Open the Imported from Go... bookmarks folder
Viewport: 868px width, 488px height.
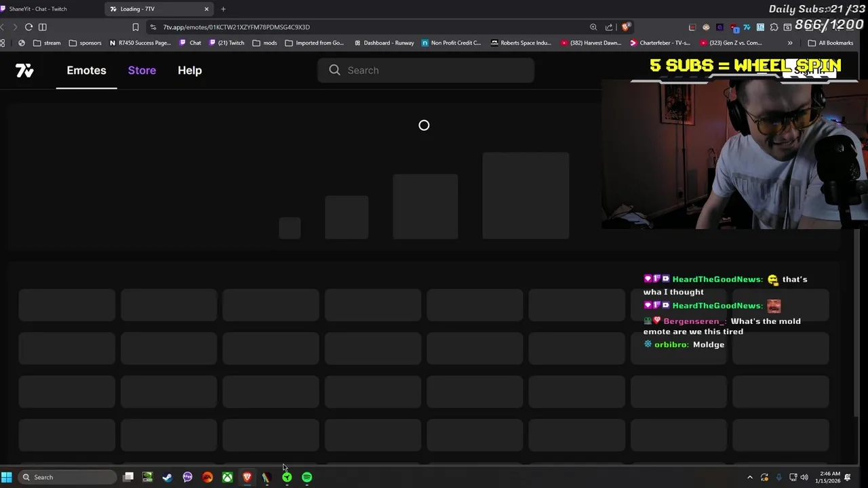[314, 43]
